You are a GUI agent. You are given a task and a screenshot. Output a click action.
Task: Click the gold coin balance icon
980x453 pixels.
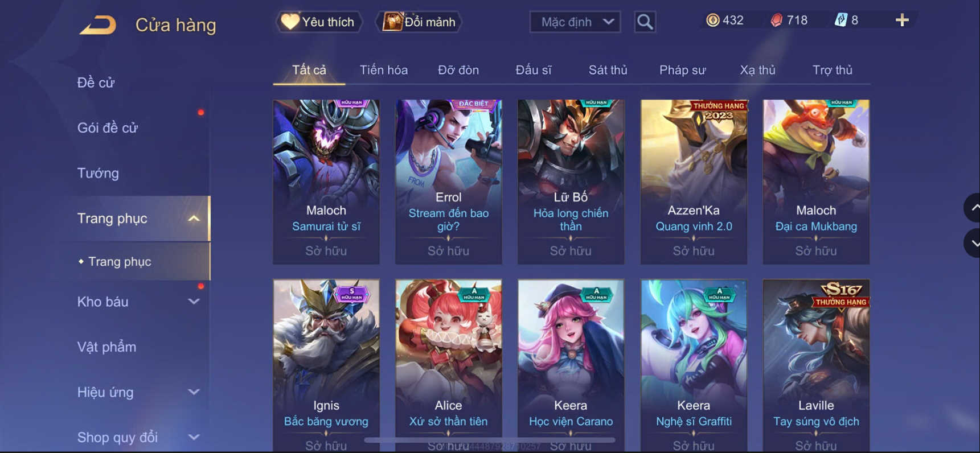712,20
